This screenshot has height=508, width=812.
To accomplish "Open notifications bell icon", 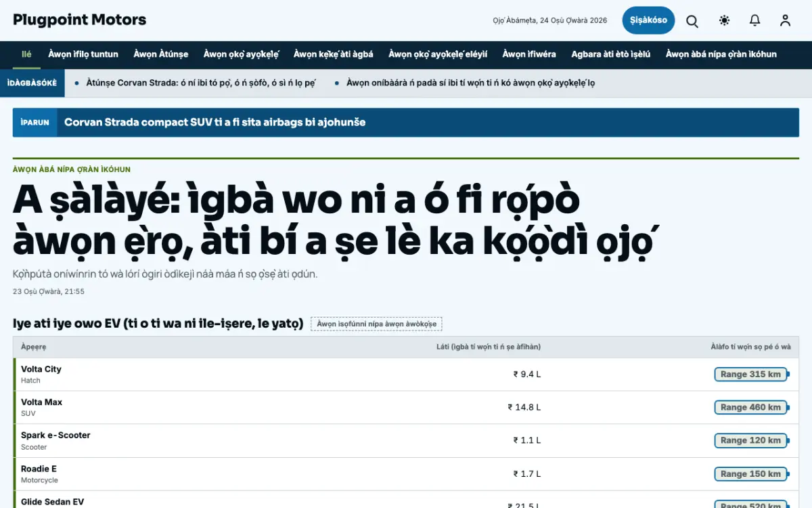I will pos(755,21).
